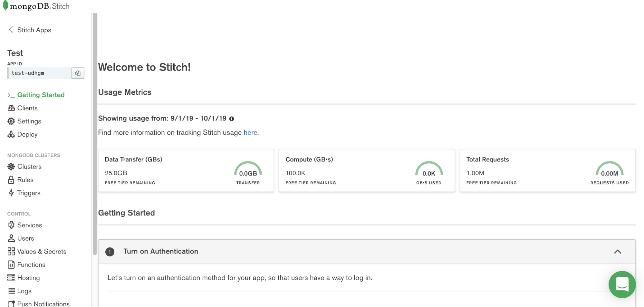Click the Getting Started terminal prompt icon

[11, 95]
